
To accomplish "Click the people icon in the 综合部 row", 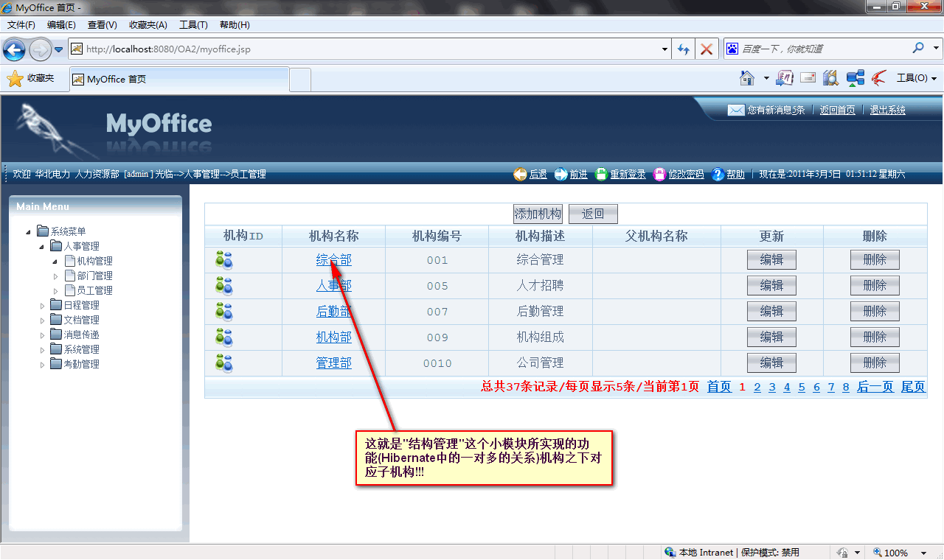I will pyautogui.click(x=224, y=260).
